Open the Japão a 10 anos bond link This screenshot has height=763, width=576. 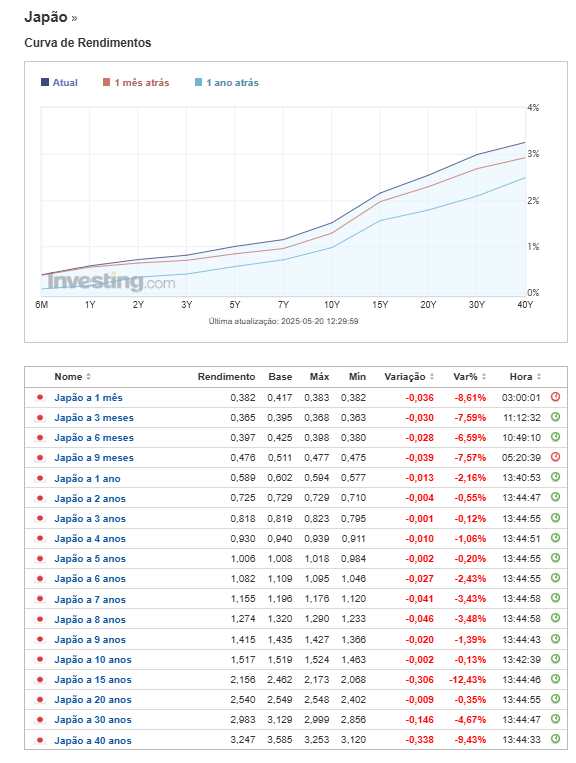pos(93,659)
